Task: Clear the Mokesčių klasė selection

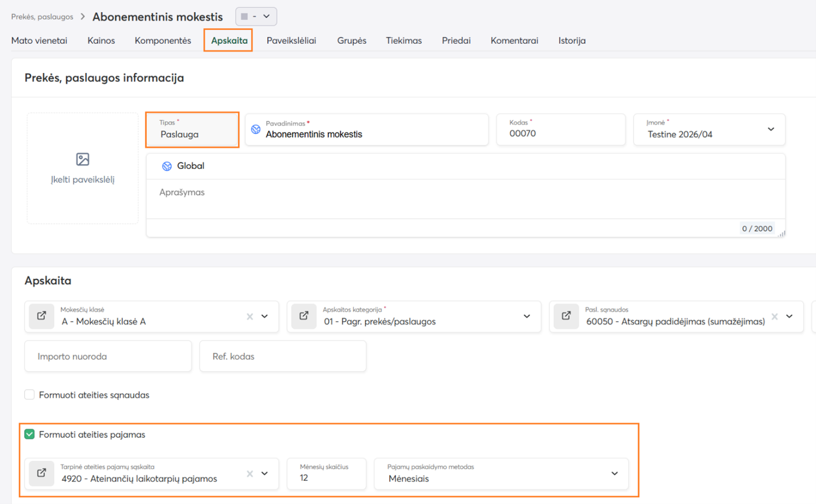Action: [x=249, y=317]
